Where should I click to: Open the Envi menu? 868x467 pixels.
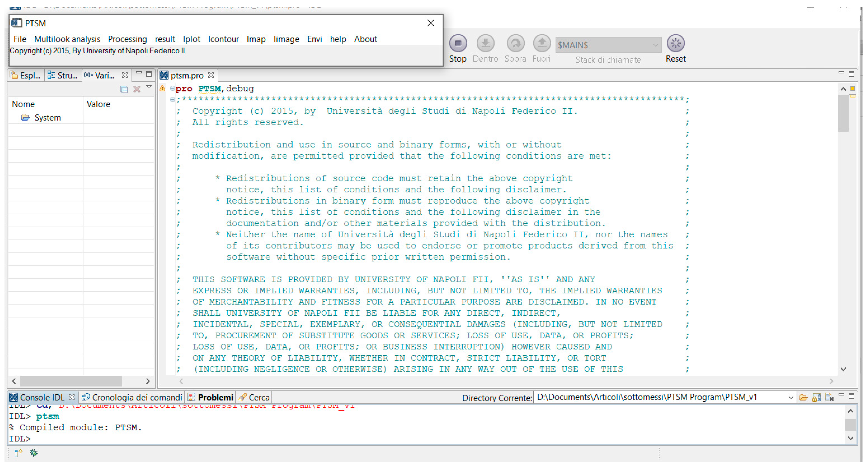click(314, 39)
